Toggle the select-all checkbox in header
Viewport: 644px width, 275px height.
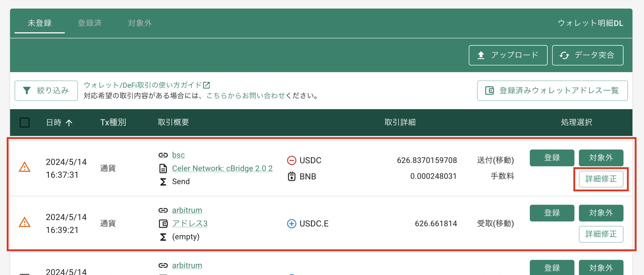(x=25, y=122)
